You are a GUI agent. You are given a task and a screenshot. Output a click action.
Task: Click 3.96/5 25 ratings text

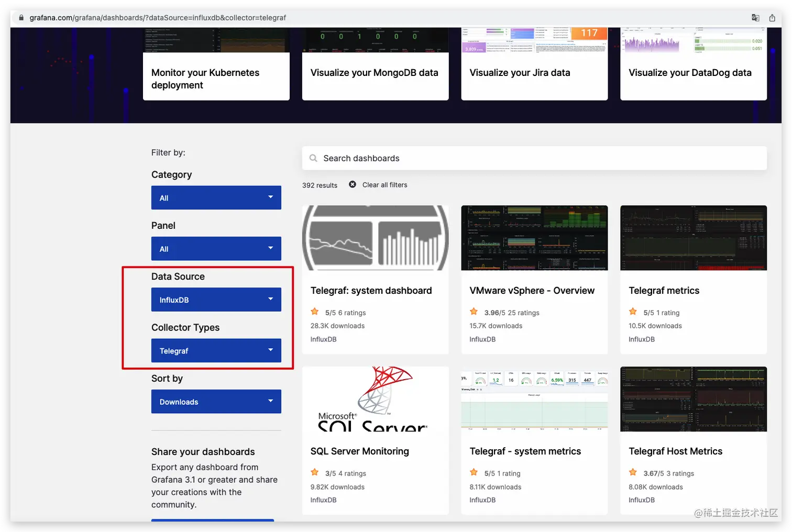pos(512,313)
